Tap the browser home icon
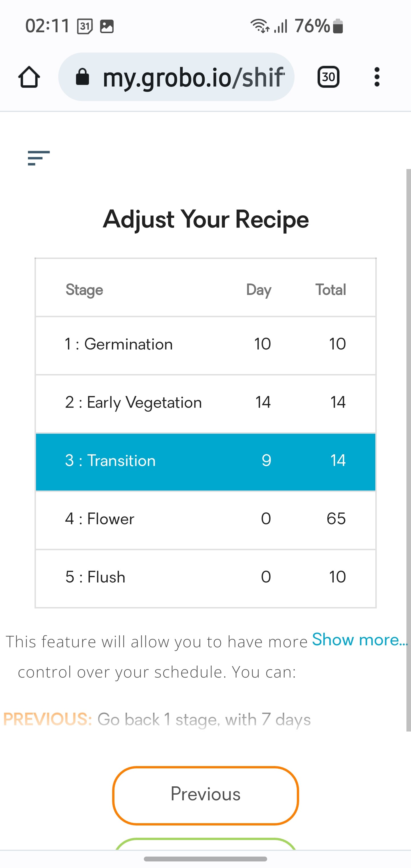 [x=29, y=77]
